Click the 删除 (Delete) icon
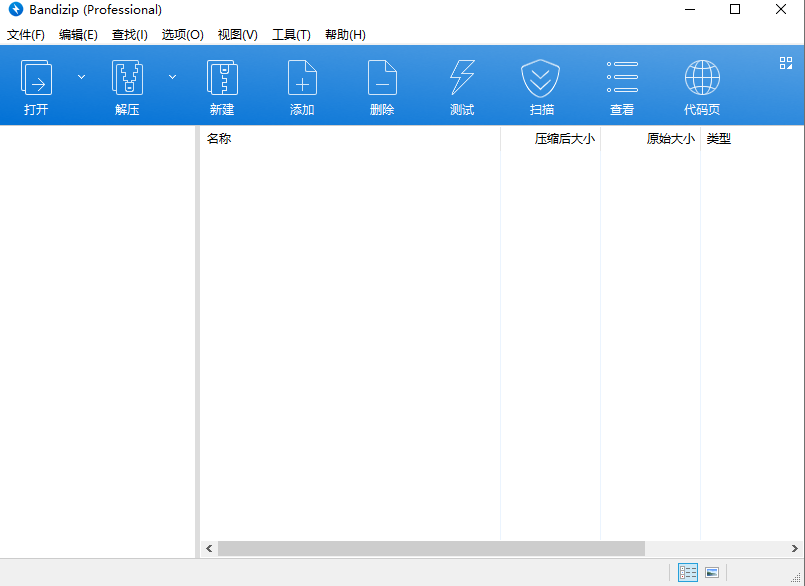The width and height of the screenshot is (805, 586). 382,78
